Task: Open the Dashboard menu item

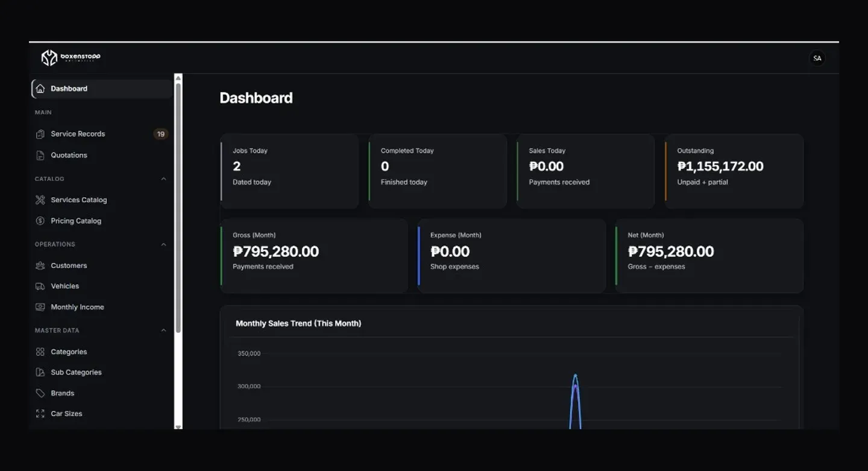Action: (102, 89)
